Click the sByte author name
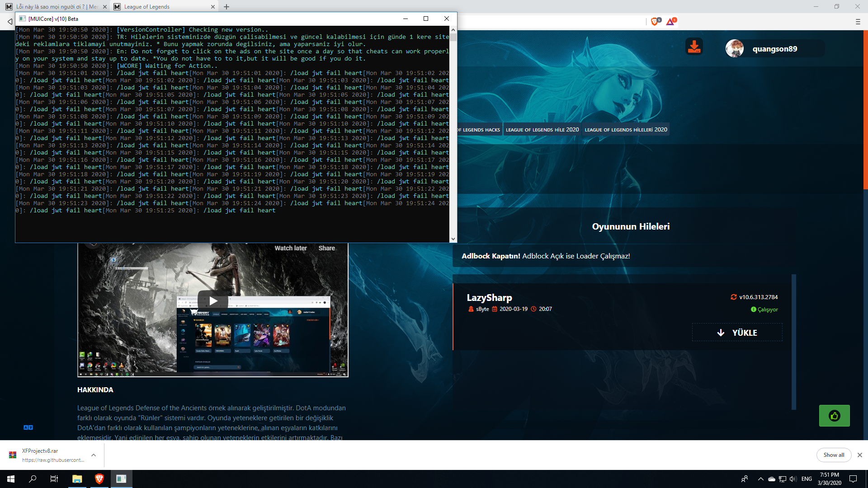The height and width of the screenshot is (488, 868). click(x=482, y=309)
